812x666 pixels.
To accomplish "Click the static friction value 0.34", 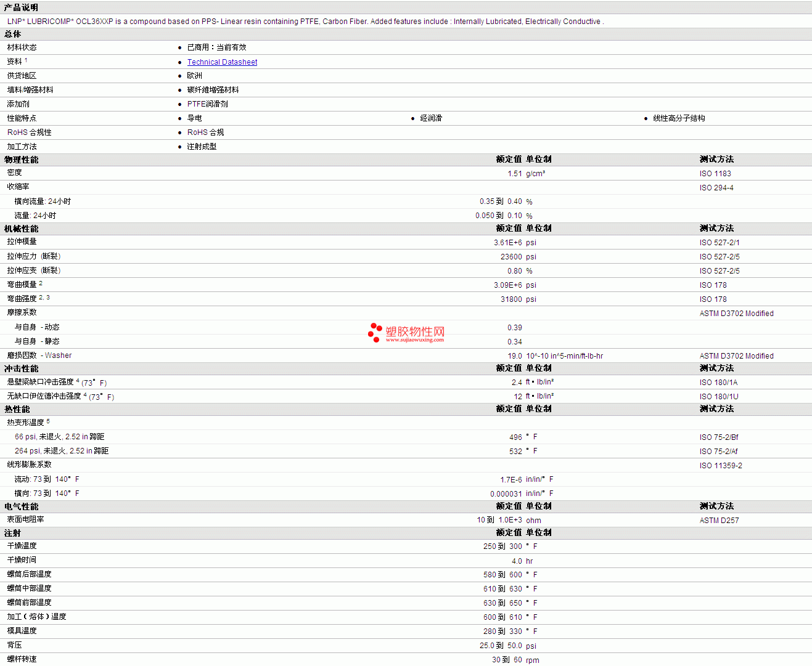I will tap(515, 342).
